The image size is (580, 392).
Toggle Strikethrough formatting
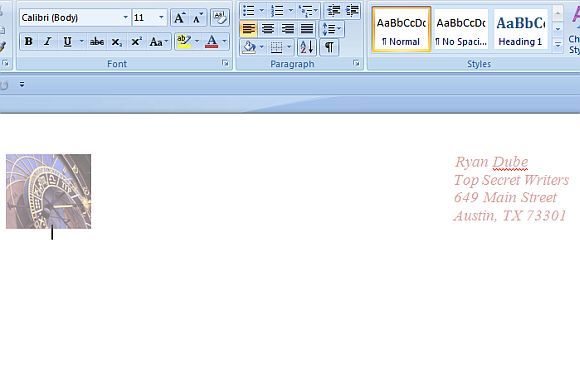97,41
